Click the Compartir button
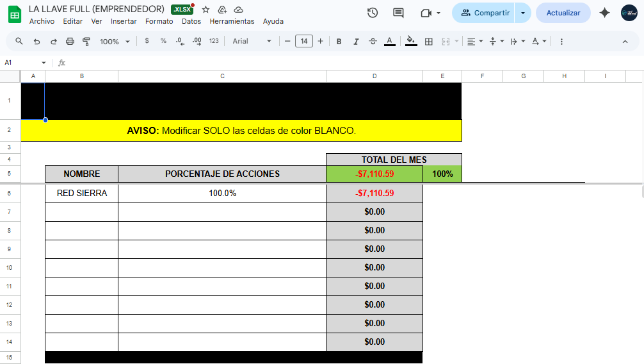This screenshot has width=644, height=364. [485, 13]
